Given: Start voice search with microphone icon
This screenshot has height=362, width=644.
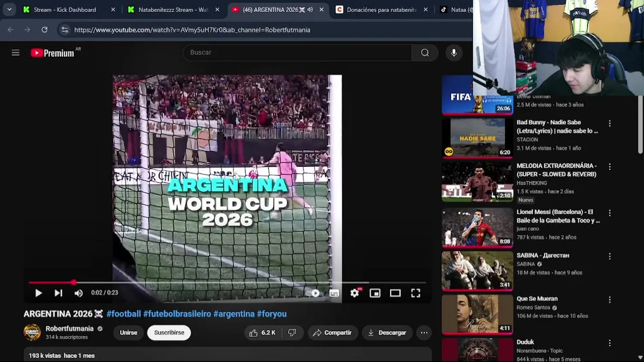Looking at the screenshot, I should click(454, 53).
